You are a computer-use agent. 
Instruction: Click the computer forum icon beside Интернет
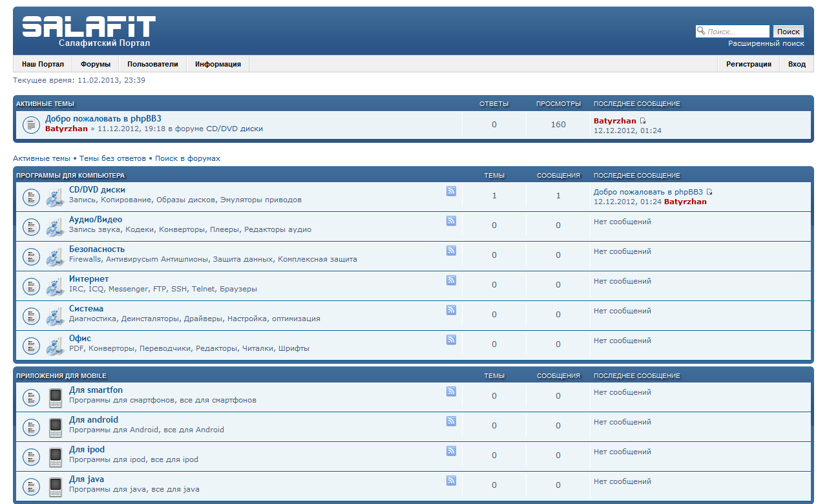(x=55, y=286)
